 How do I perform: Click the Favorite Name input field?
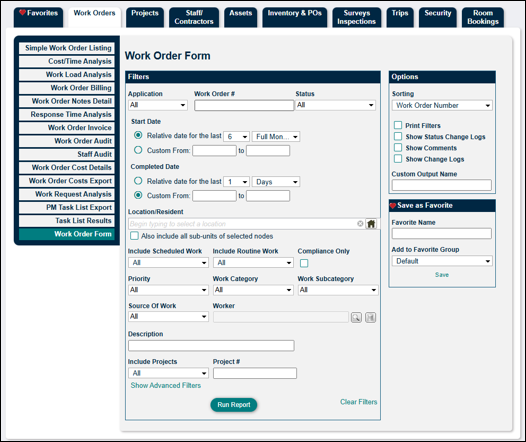[x=442, y=233]
